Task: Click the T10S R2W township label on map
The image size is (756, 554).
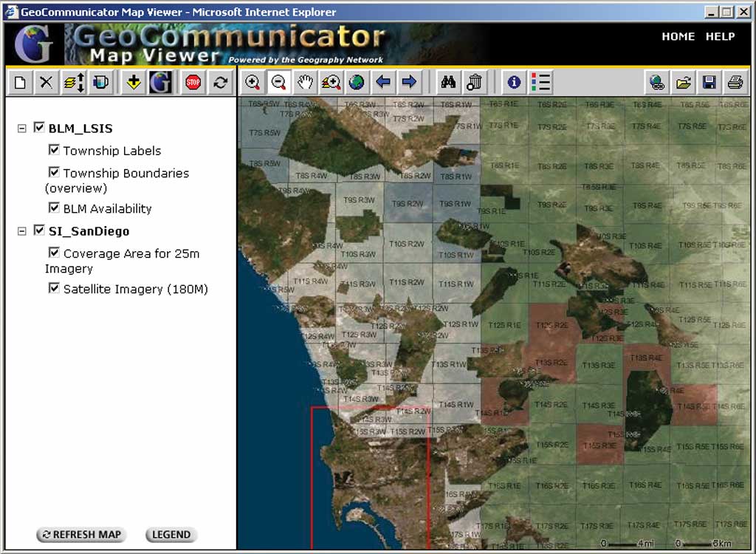Action: (x=407, y=244)
